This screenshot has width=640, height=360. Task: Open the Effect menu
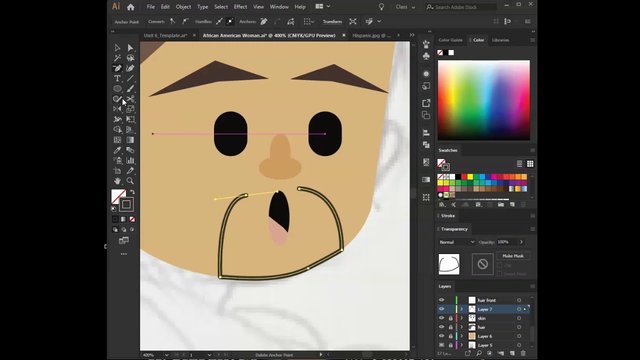coord(240,7)
